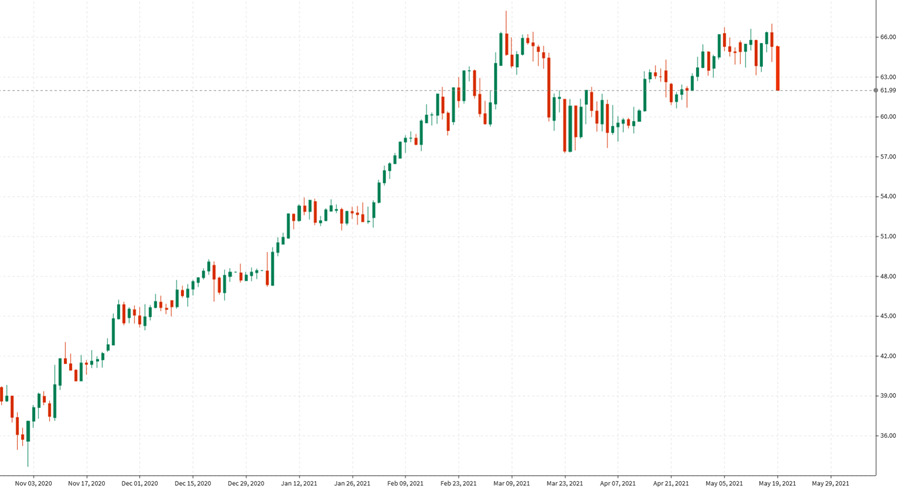Select the 42.00 price axis label
Image resolution: width=900 pixels, height=488 pixels.
pyautogui.click(x=888, y=356)
